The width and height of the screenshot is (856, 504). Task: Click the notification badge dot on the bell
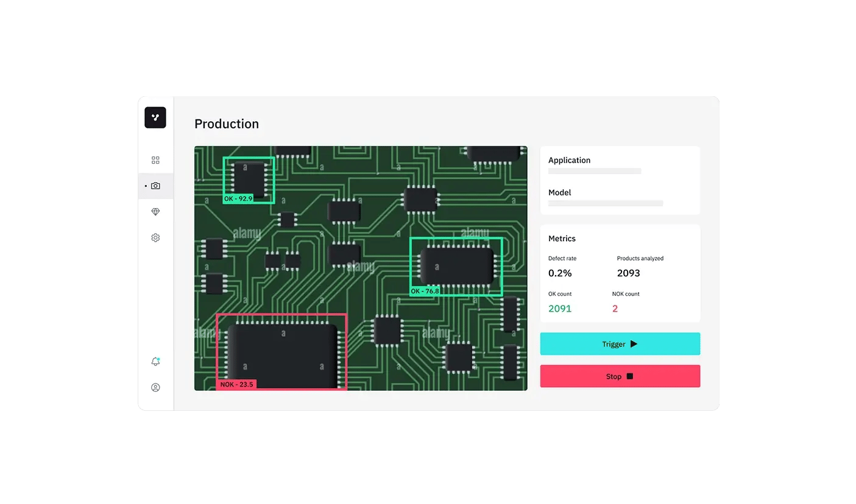pyautogui.click(x=159, y=357)
